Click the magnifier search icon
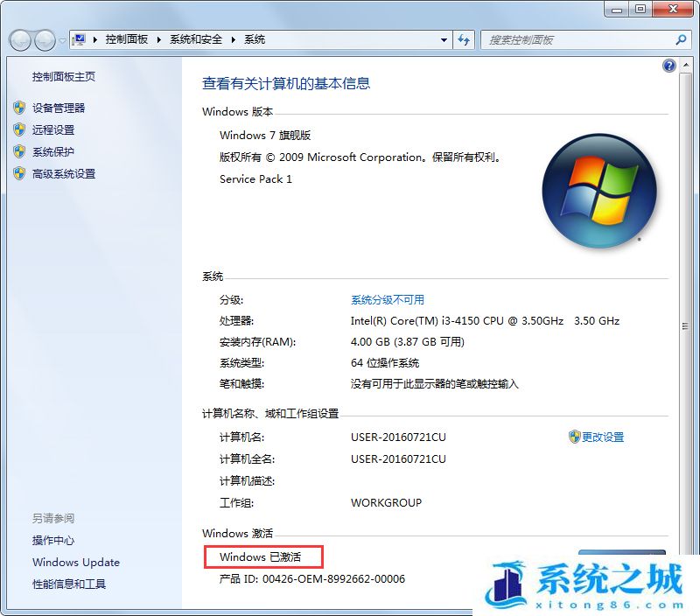This screenshot has width=700, height=616. (681, 39)
